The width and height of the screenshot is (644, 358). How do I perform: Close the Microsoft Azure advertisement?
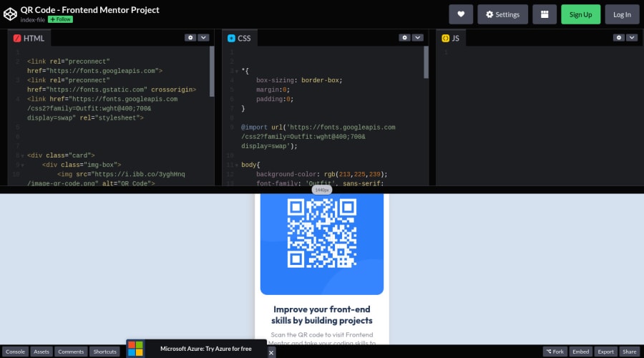(x=271, y=353)
